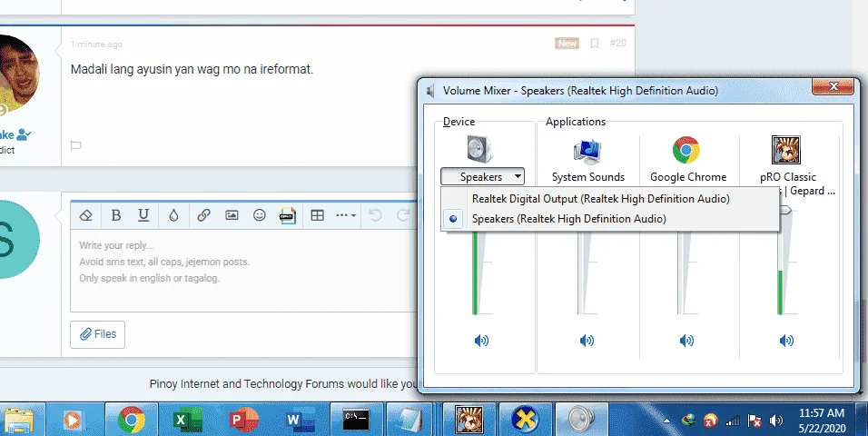The height and width of the screenshot is (436, 868).
Task: Click the System Sounds label in mixer
Action: click(587, 177)
